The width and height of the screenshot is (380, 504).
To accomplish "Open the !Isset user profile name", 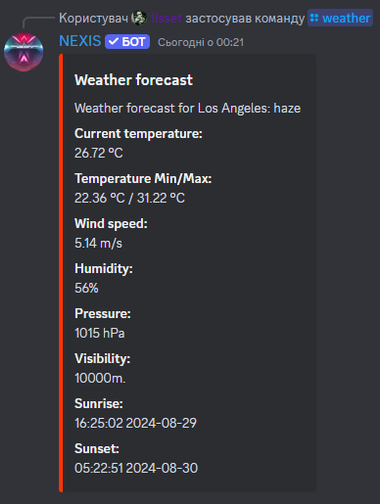I will pos(166,18).
